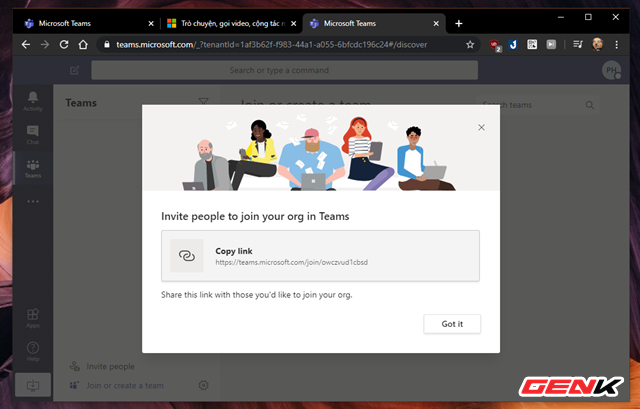The height and width of the screenshot is (409, 640).
Task: Open Chat in the Teams sidebar
Action: pyautogui.click(x=33, y=134)
